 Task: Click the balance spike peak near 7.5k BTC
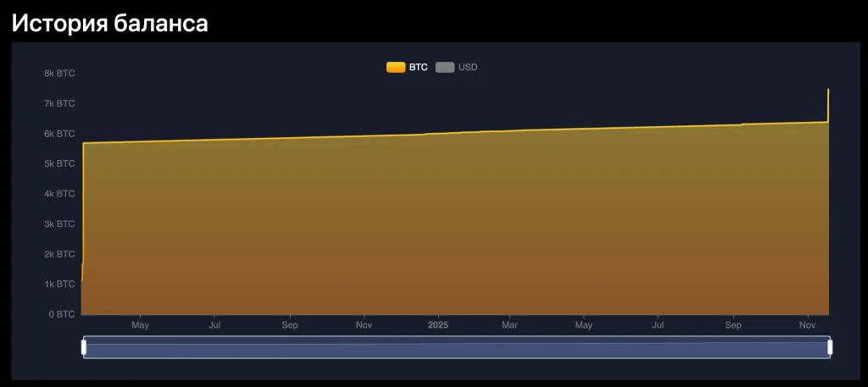[828, 90]
